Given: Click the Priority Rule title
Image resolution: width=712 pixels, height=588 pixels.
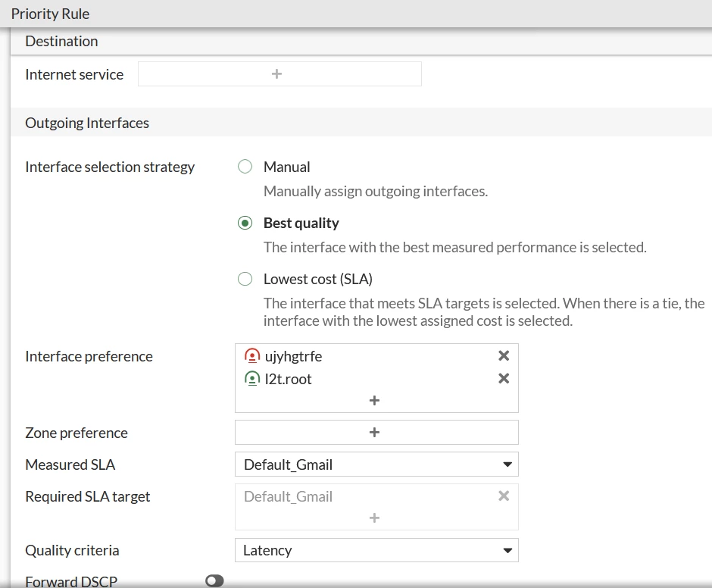Looking at the screenshot, I should click(51, 14).
